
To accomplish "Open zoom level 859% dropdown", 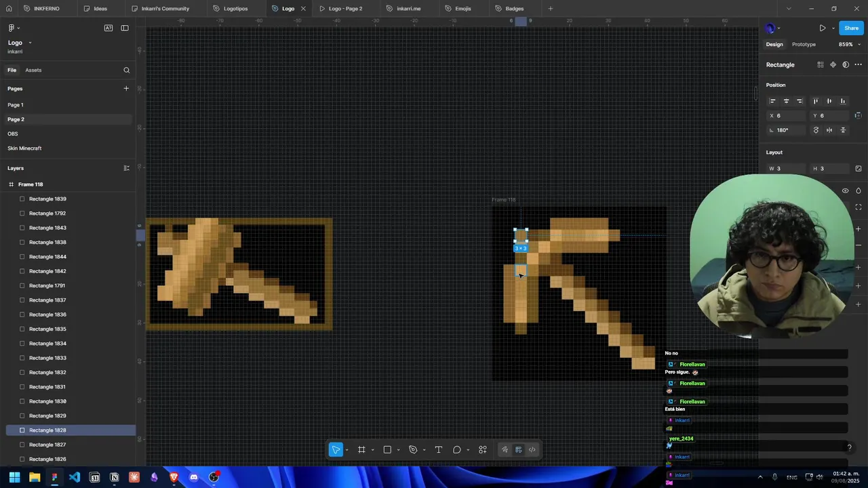I will coord(850,45).
